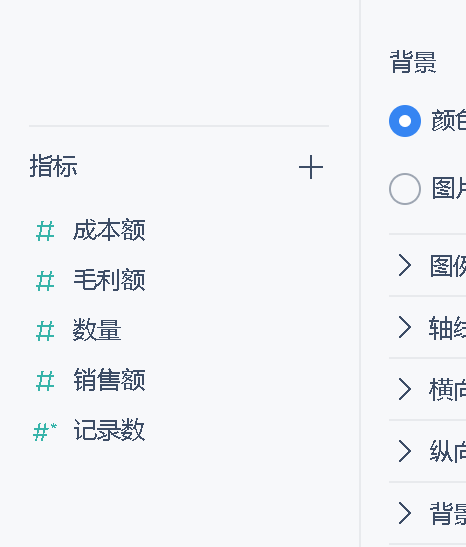Click the 指标 section header
The height and width of the screenshot is (547, 466).
[x=53, y=166]
